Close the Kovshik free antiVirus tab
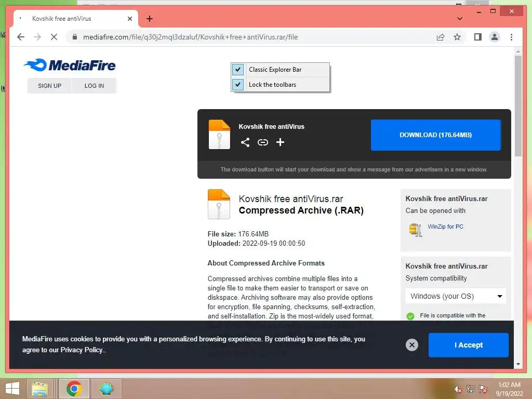The image size is (532, 399). tap(129, 19)
